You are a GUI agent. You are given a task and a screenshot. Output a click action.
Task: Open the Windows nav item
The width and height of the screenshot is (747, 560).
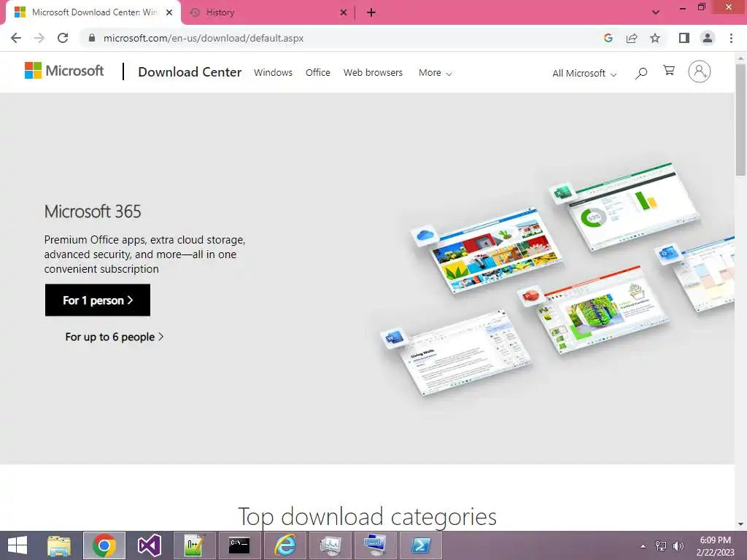[x=273, y=73]
